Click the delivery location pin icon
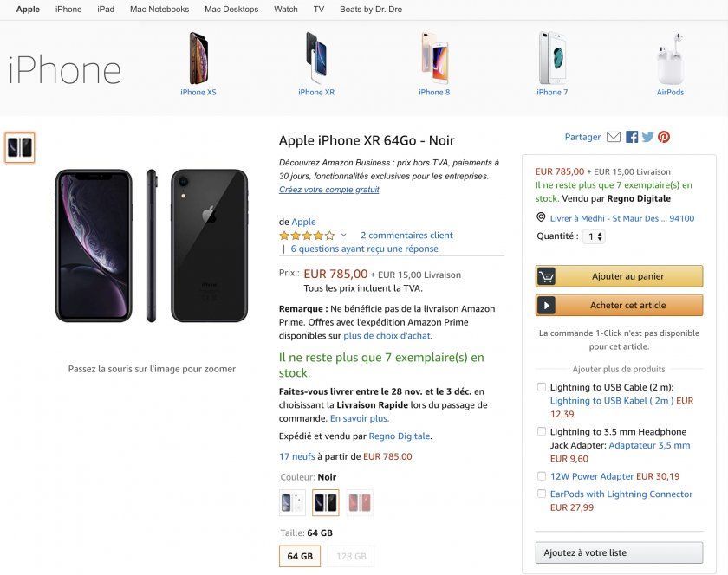This screenshot has height=575, width=728. point(541,218)
